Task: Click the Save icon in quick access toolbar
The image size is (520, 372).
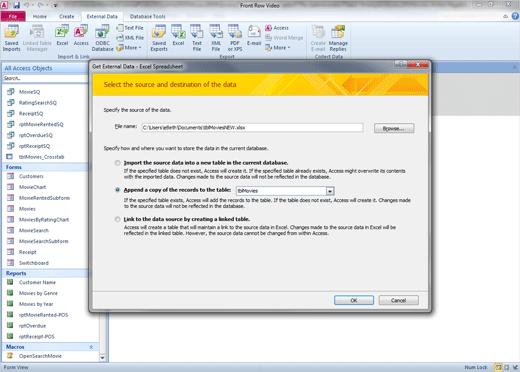Action: (x=16, y=5)
